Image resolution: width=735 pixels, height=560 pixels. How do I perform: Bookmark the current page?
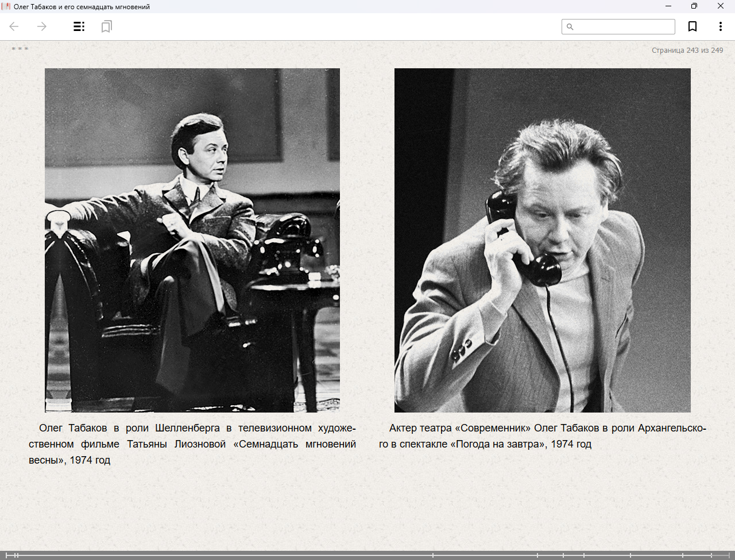coord(693,26)
